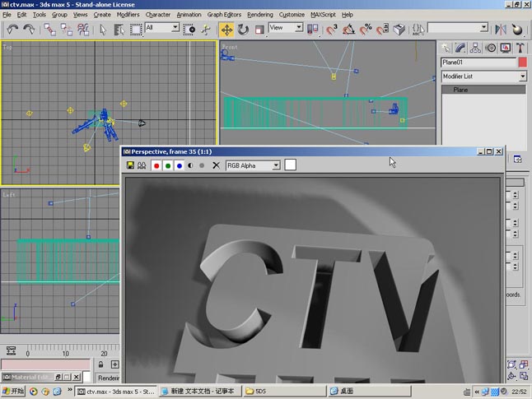The width and height of the screenshot is (532, 399).
Task: Toggle the Angle Snap icon
Action: click(x=349, y=30)
